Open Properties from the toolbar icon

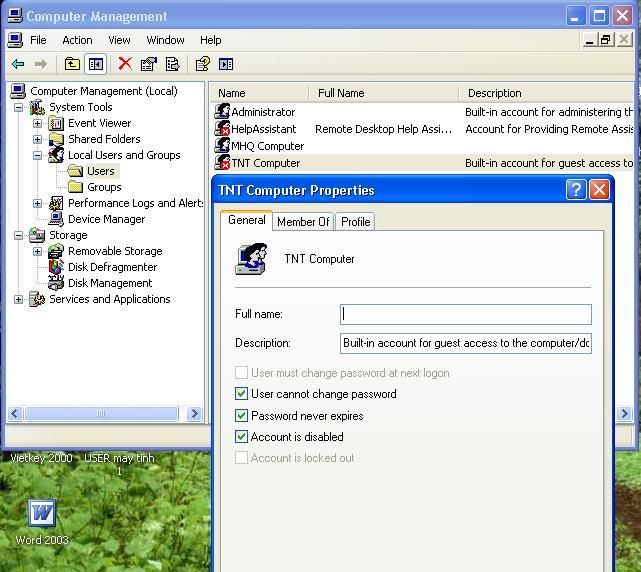point(149,64)
